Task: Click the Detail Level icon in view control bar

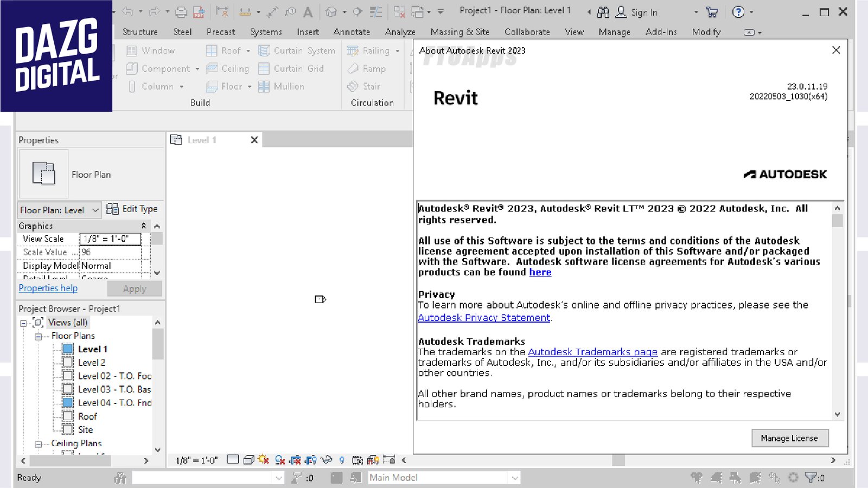Action: 233,460
